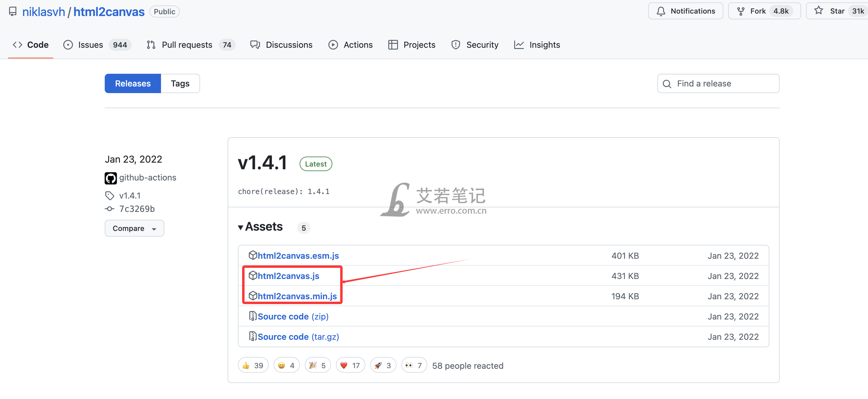The image size is (868, 399).
Task: Download html2canvas.js
Action: (288, 276)
